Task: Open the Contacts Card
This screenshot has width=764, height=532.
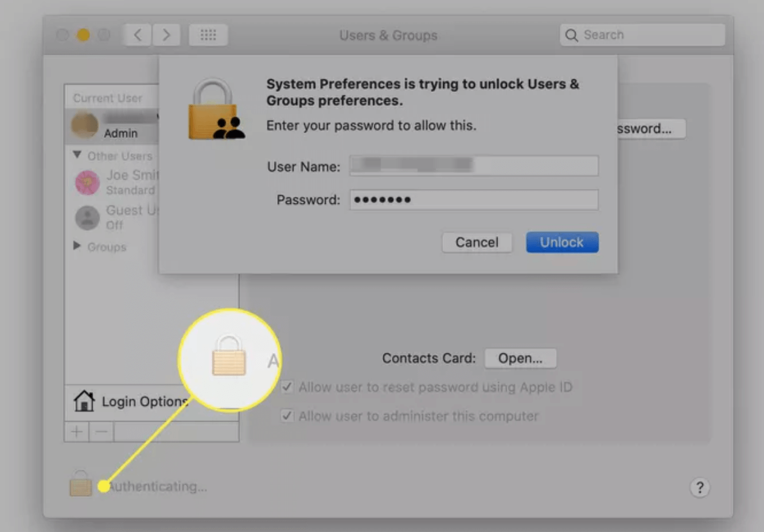Action: coord(520,358)
